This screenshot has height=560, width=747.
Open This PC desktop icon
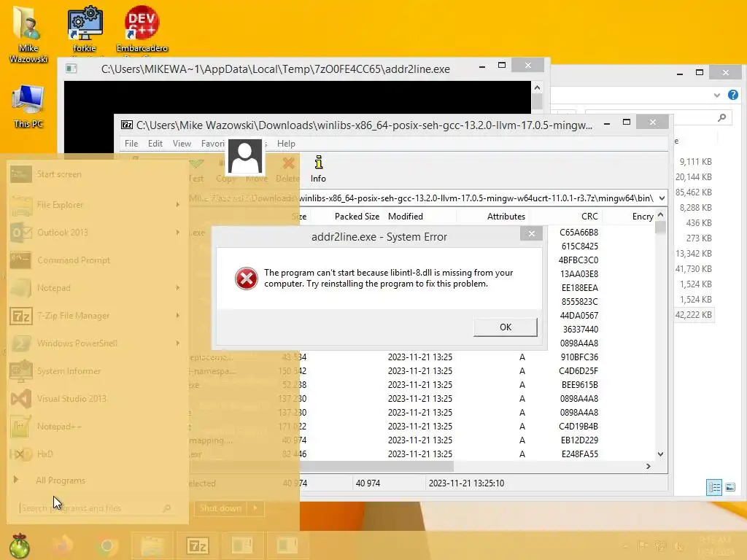coord(28,106)
